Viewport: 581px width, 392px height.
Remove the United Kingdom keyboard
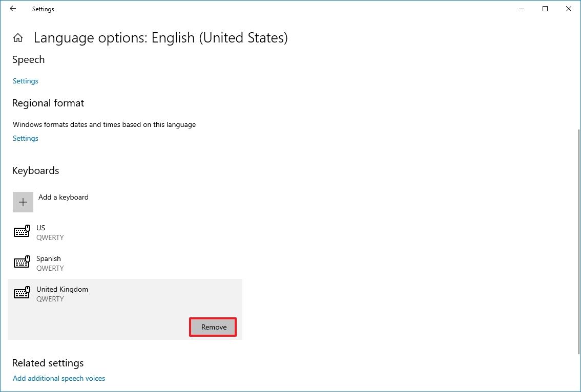click(x=213, y=327)
